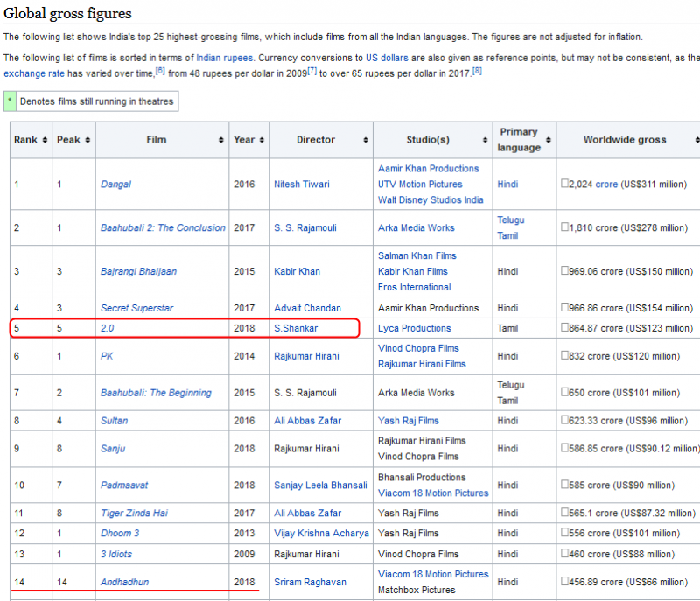Viewport: 700px width, 601px height.
Task: Open Baahubali: The Beginning film link
Action: (x=156, y=393)
